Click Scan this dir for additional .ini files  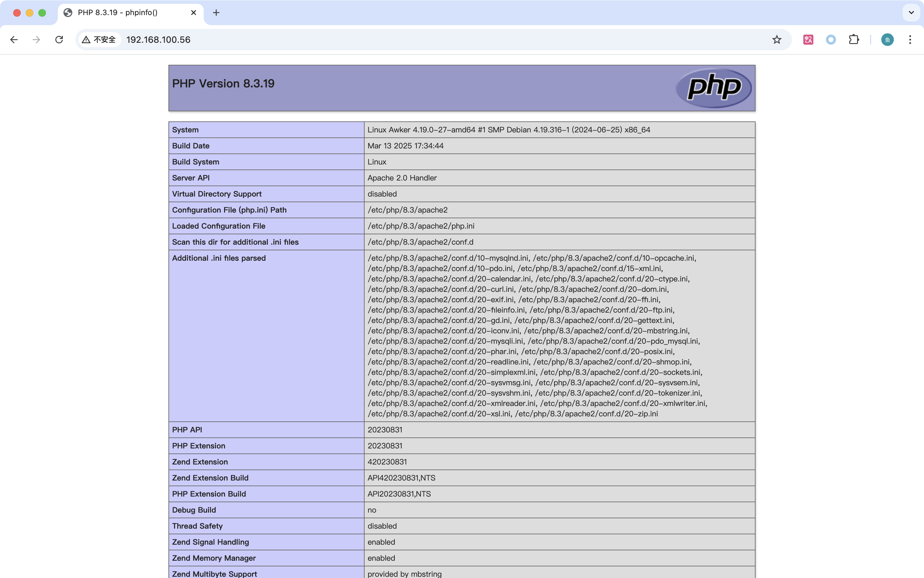click(235, 242)
